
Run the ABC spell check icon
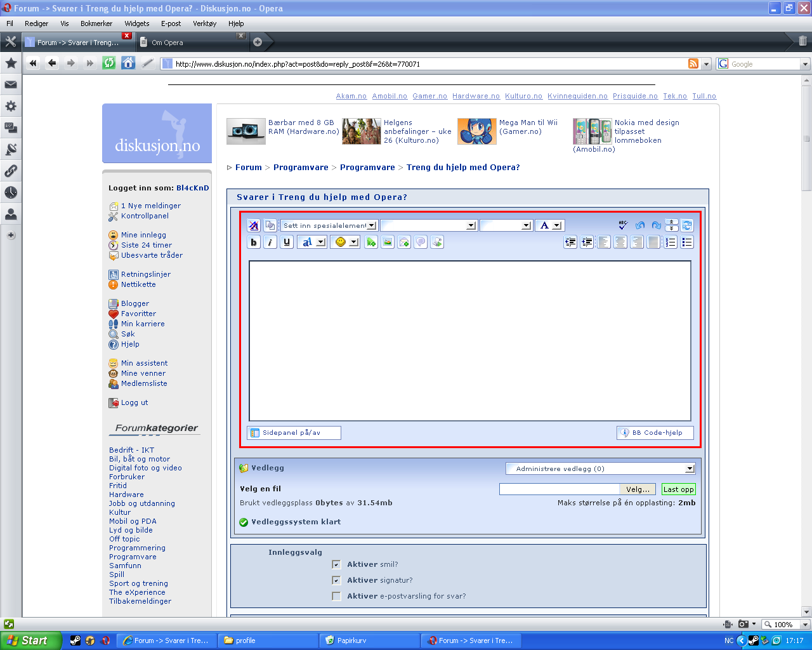tap(623, 225)
